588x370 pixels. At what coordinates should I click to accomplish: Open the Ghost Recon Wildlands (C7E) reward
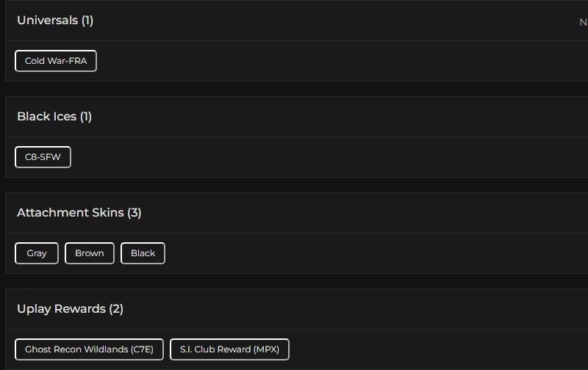(89, 349)
